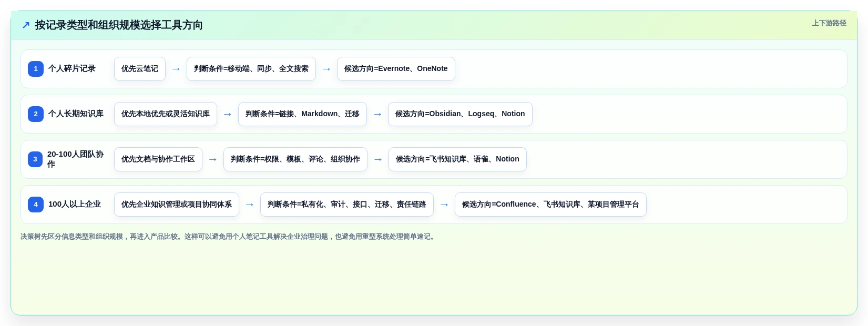The height and width of the screenshot is (326, 868).
Task: Click the arrow before 候选方向=Confluence chip
Action: pyautogui.click(x=444, y=205)
